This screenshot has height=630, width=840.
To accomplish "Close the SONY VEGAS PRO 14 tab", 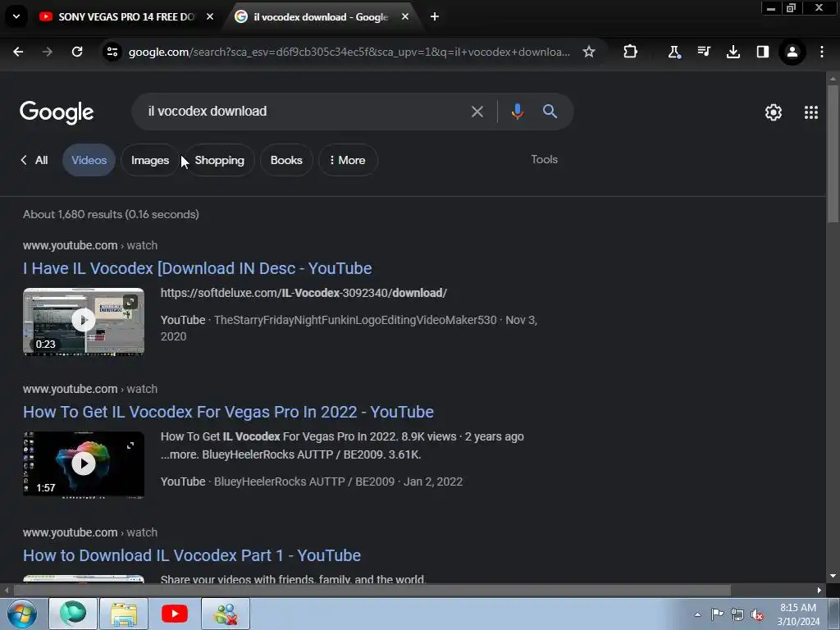I will pos(210,16).
